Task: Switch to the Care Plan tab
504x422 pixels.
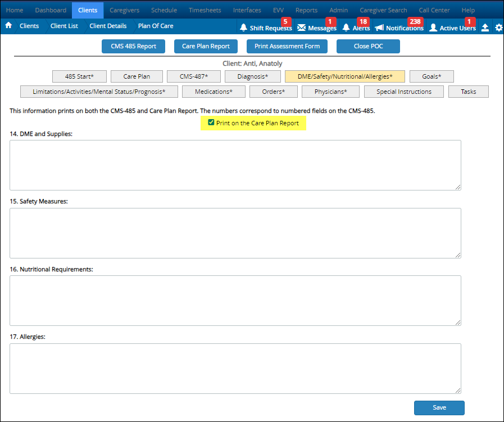Action: point(137,76)
